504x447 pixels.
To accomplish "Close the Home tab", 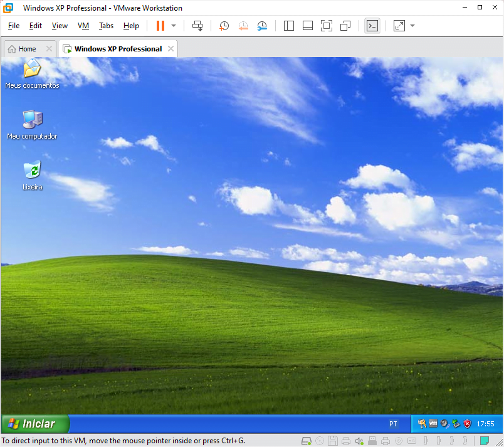I will coord(49,48).
